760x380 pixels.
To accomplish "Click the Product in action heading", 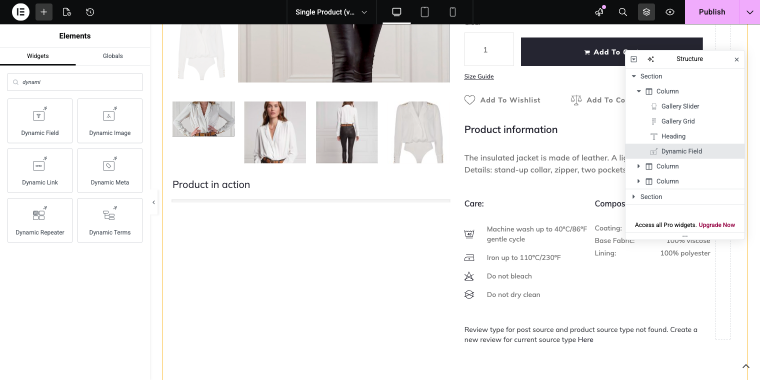I will (x=211, y=185).
